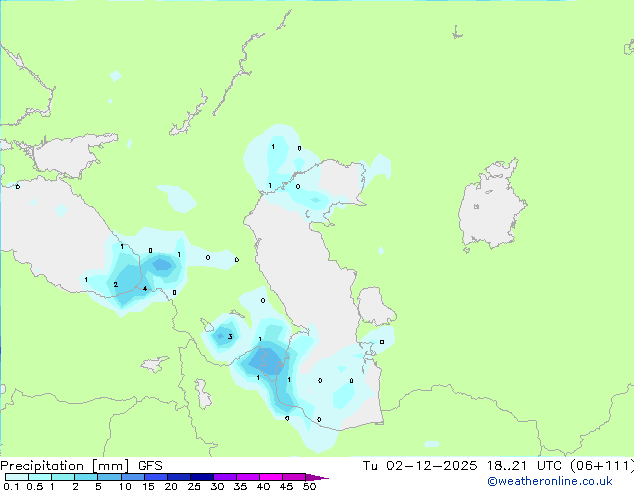This screenshot has width=634, height=490.
Task: Click the '18..21 UTC' time text
Action: (524, 466)
